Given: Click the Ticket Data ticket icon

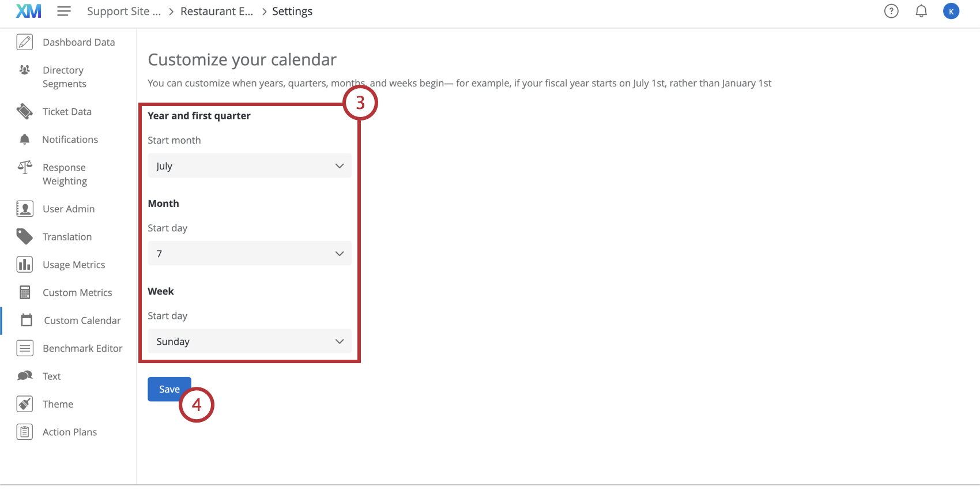Looking at the screenshot, I should [x=25, y=111].
